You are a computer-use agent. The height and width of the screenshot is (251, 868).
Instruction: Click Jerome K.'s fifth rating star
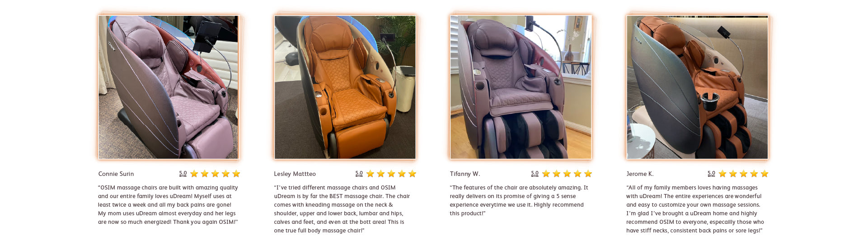click(764, 174)
